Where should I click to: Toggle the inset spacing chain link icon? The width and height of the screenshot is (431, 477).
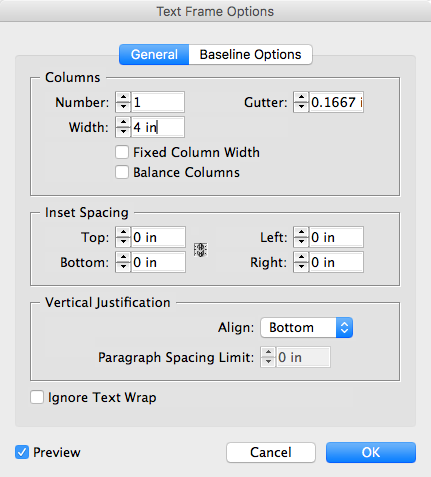click(x=200, y=250)
